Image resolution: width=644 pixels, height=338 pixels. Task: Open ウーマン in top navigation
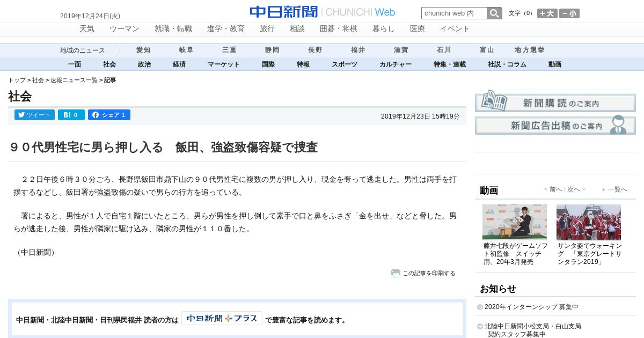coord(125,29)
